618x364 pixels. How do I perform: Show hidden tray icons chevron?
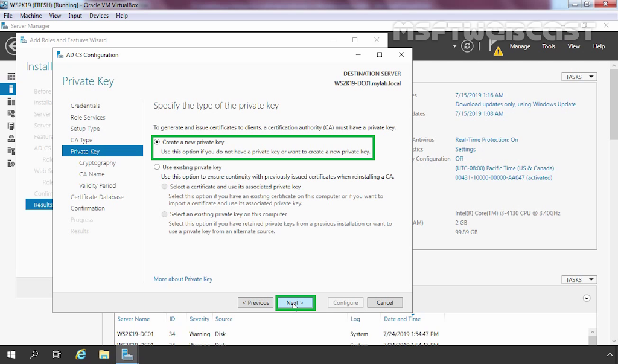610,355
